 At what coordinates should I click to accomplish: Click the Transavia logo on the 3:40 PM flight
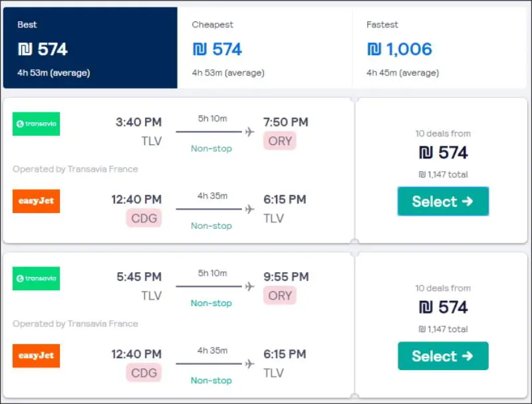pos(37,124)
